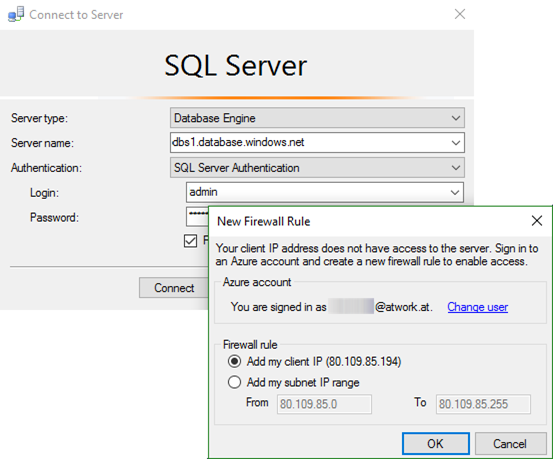
Task: Expand the Login dropdown arrow
Action: pos(455,192)
